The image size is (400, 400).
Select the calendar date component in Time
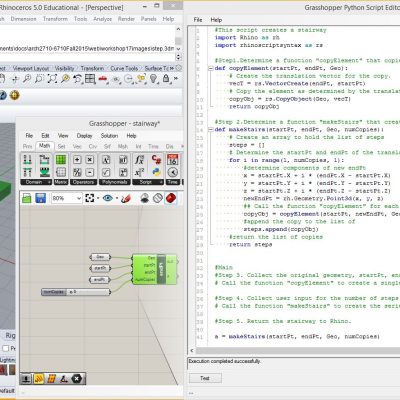(x=173, y=160)
